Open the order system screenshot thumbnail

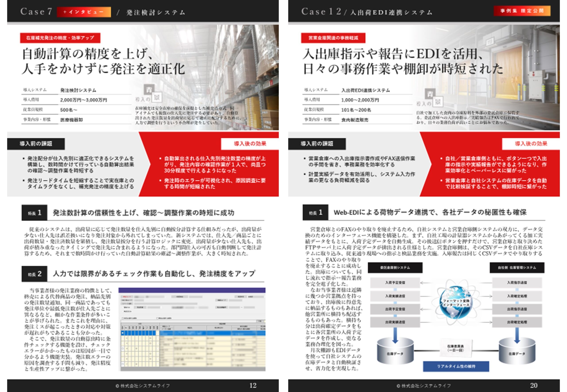click(x=192, y=329)
